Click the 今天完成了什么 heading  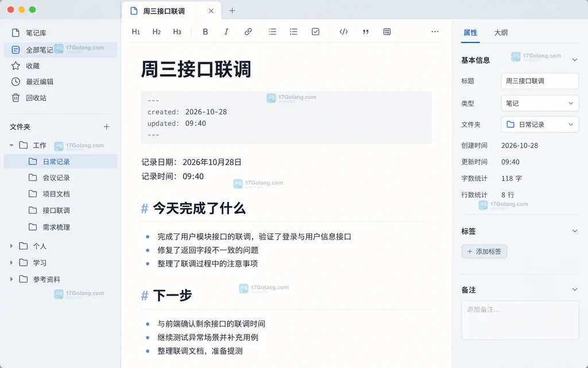tap(199, 208)
